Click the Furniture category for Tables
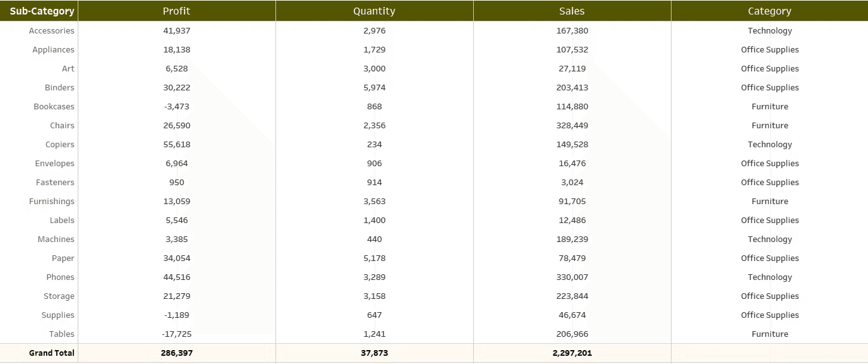 (770, 334)
